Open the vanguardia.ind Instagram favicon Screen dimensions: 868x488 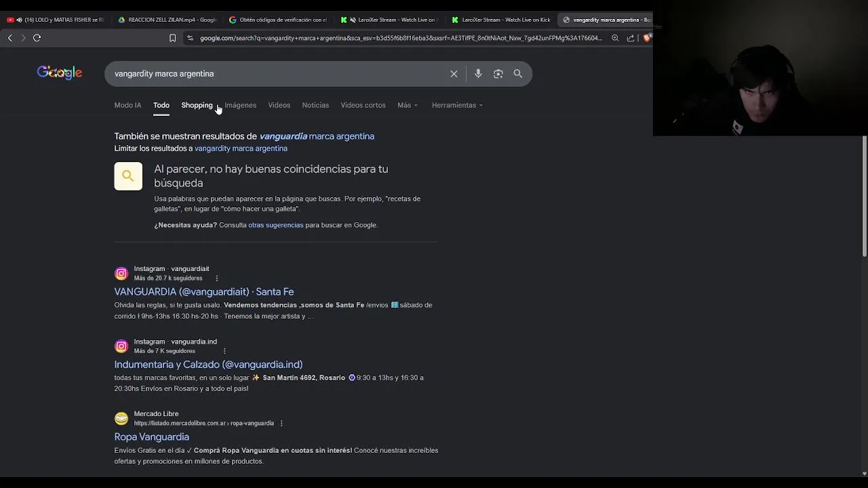121,346
